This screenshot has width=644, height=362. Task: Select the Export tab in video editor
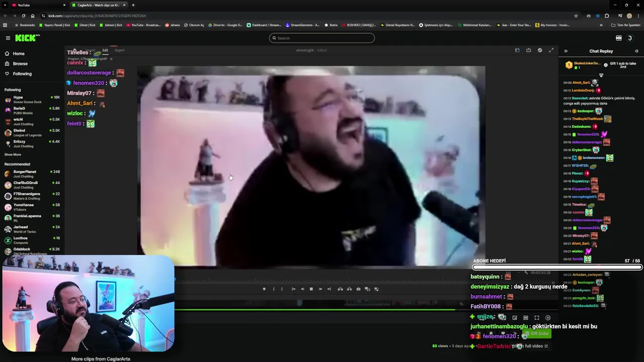[x=120, y=50]
